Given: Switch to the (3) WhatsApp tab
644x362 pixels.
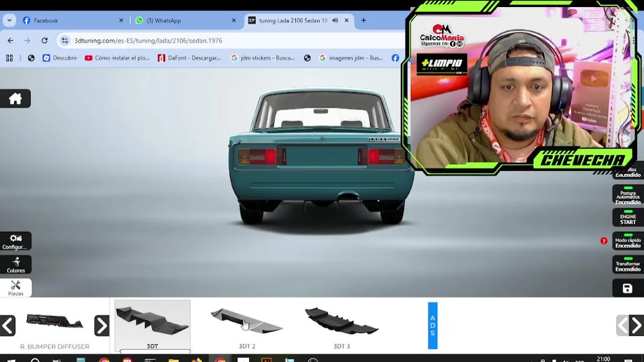Looking at the screenshot, I should [186, 21].
